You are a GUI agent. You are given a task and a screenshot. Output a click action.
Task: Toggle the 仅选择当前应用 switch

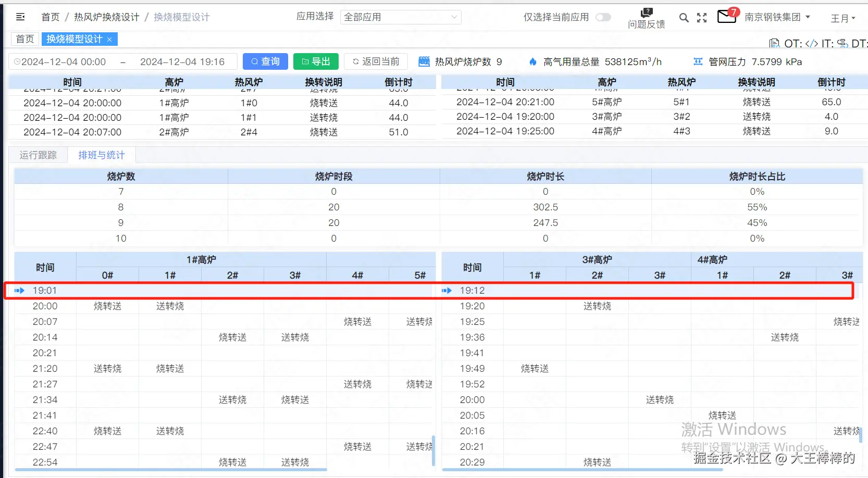[603, 17]
